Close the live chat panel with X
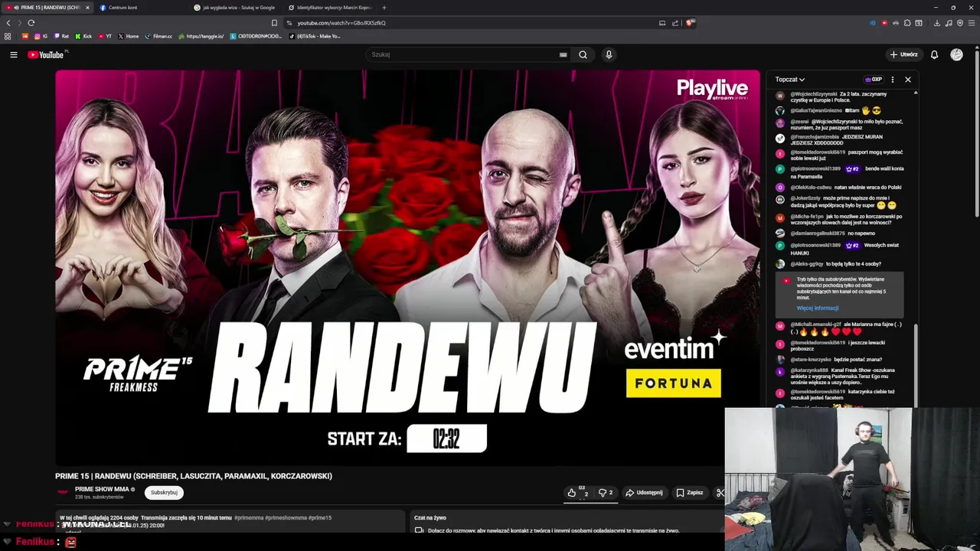Image resolution: width=980 pixels, height=551 pixels. click(x=908, y=80)
